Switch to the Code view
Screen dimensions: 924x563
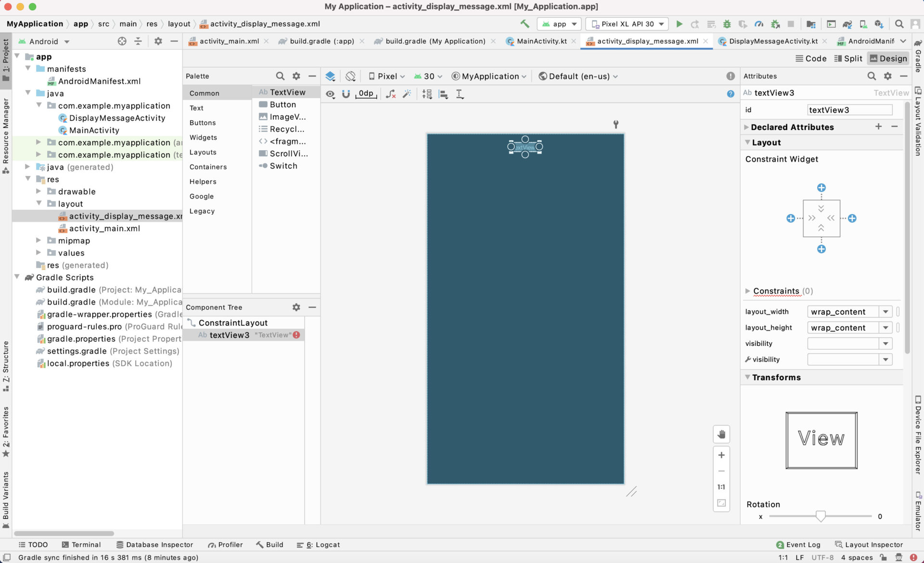pos(811,58)
